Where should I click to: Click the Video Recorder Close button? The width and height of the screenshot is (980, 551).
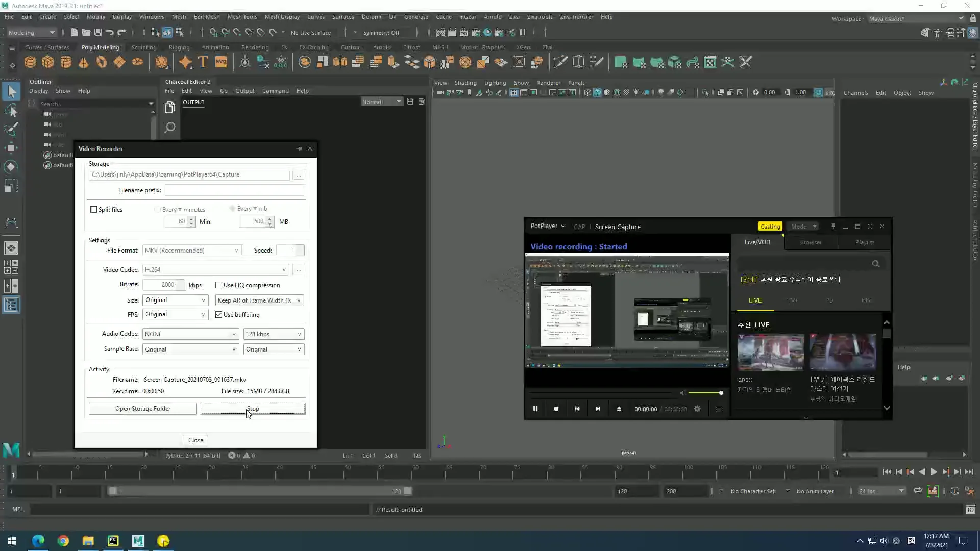coord(195,440)
